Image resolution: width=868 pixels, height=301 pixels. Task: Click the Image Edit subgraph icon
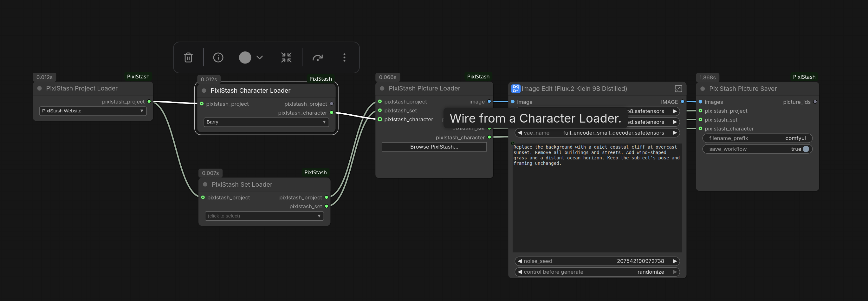[x=515, y=89]
